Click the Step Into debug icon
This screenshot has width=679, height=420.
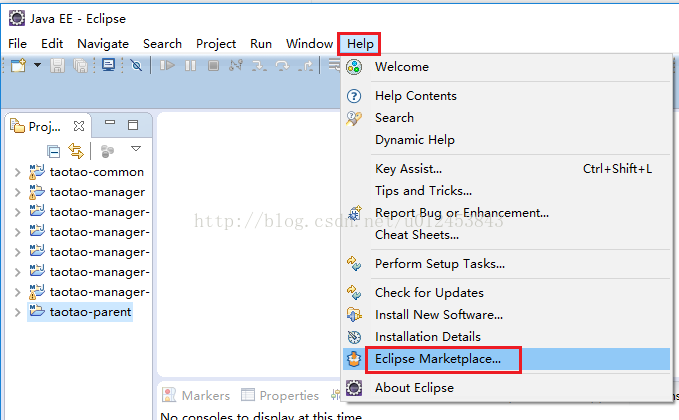259,66
